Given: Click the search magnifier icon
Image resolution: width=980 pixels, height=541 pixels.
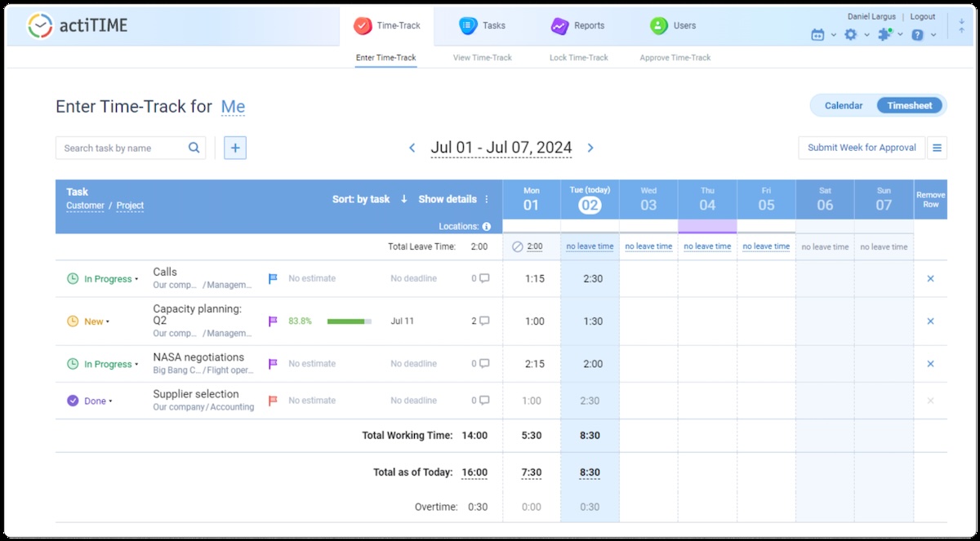Looking at the screenshot, I should (x=194, y=148).
